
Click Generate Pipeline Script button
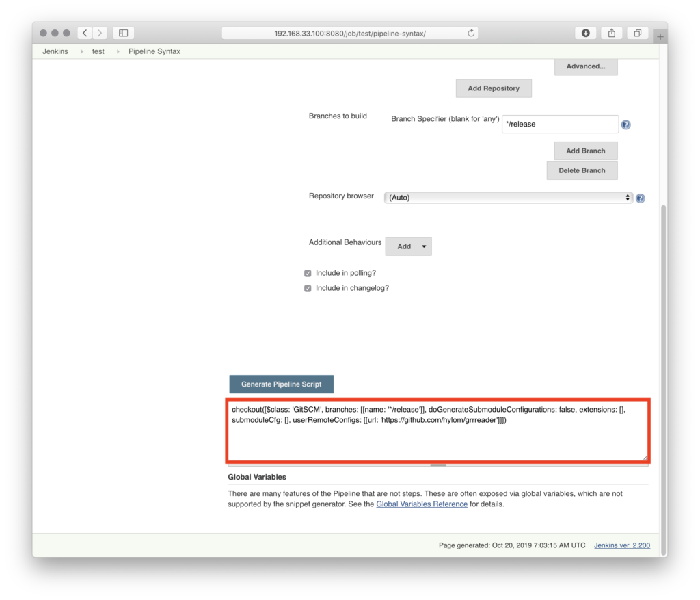pos(281,384)
